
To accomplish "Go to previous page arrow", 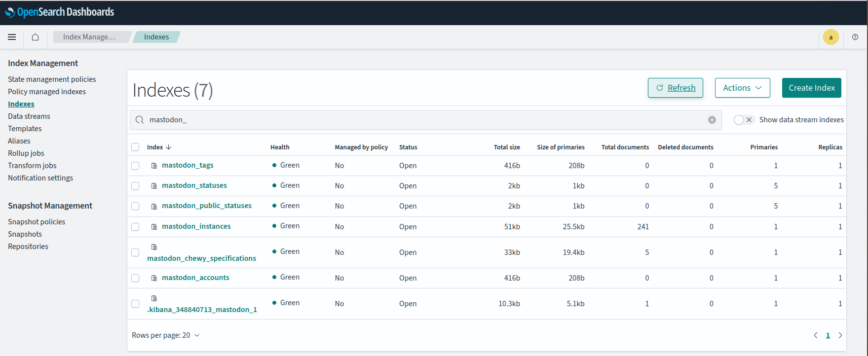I will click(816, 335).
